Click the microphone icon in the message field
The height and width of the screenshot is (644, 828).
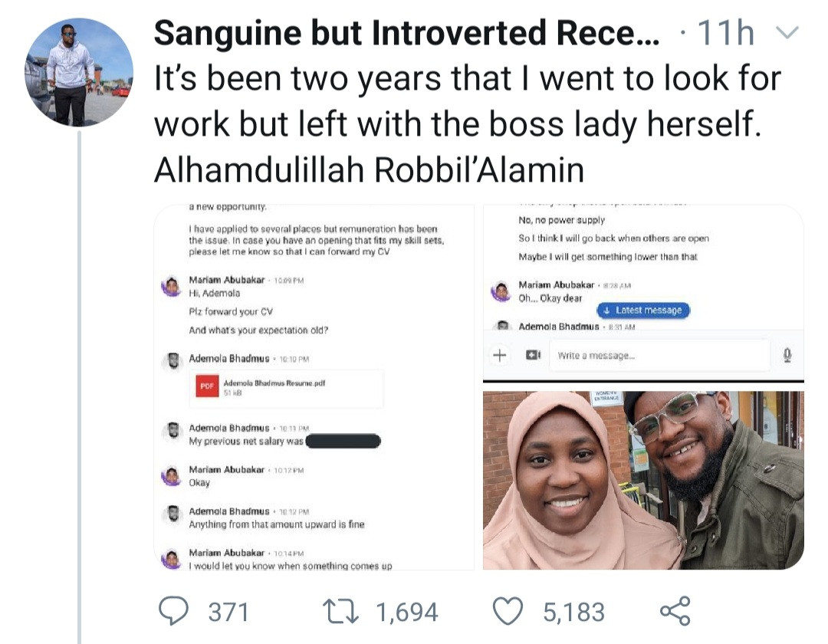(787, 356)
